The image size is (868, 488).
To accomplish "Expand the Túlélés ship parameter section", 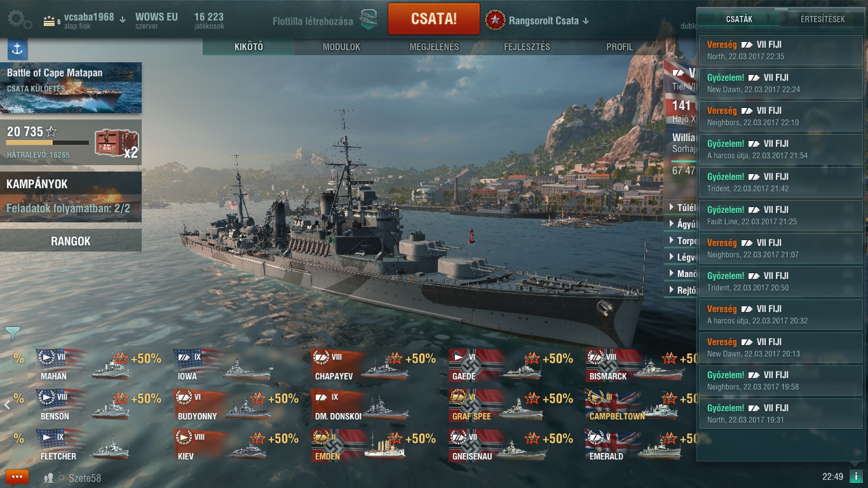I will 680,207.
